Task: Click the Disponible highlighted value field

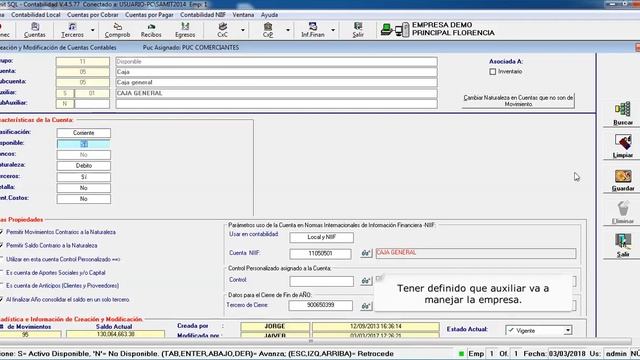Action: point(84,144)
